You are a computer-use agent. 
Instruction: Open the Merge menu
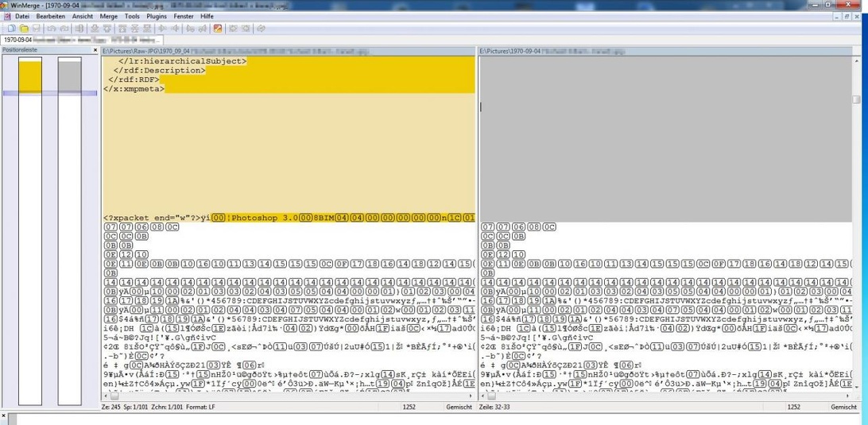click(109, 16)
